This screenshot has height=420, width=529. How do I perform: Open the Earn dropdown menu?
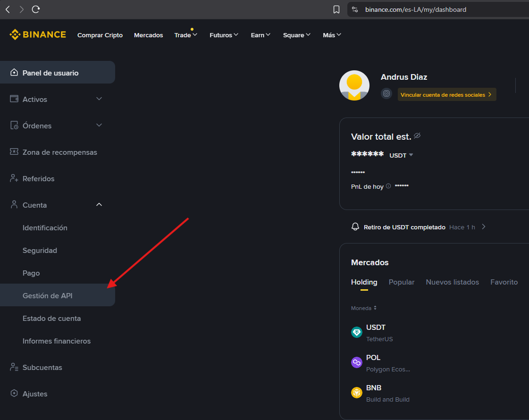click(260, 35)
